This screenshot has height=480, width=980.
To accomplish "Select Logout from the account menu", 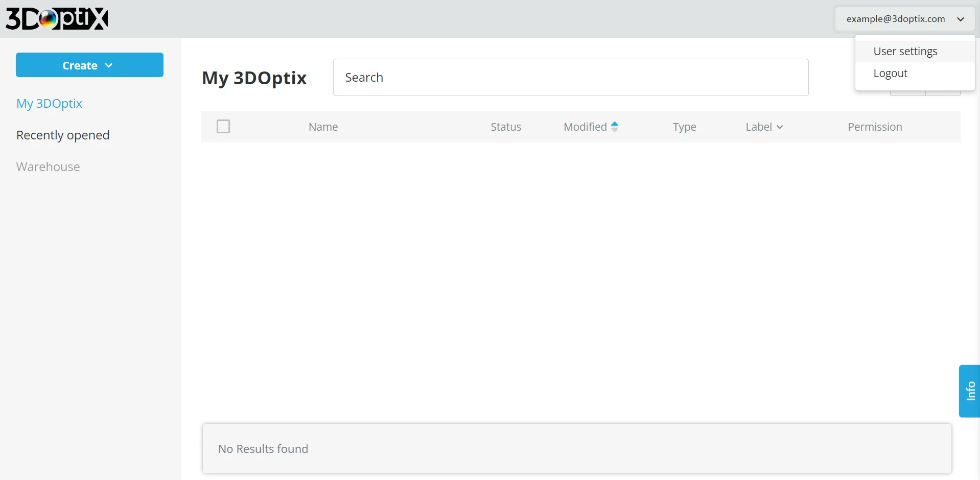I will 890,74.
